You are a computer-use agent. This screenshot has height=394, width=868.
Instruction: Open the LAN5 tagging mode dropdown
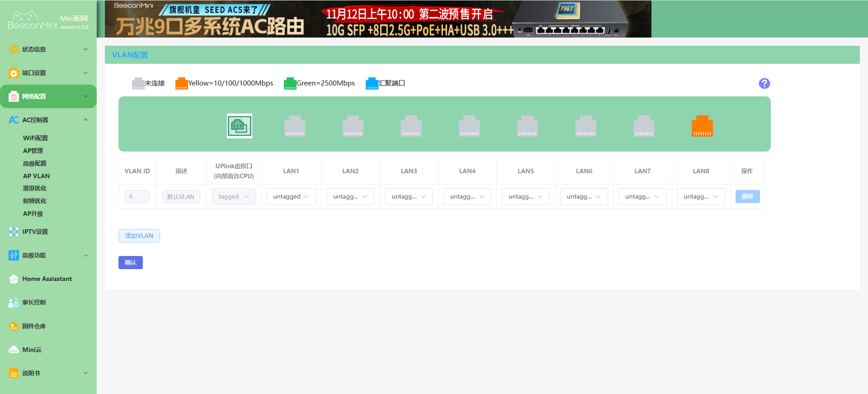(x=525, y=197)
